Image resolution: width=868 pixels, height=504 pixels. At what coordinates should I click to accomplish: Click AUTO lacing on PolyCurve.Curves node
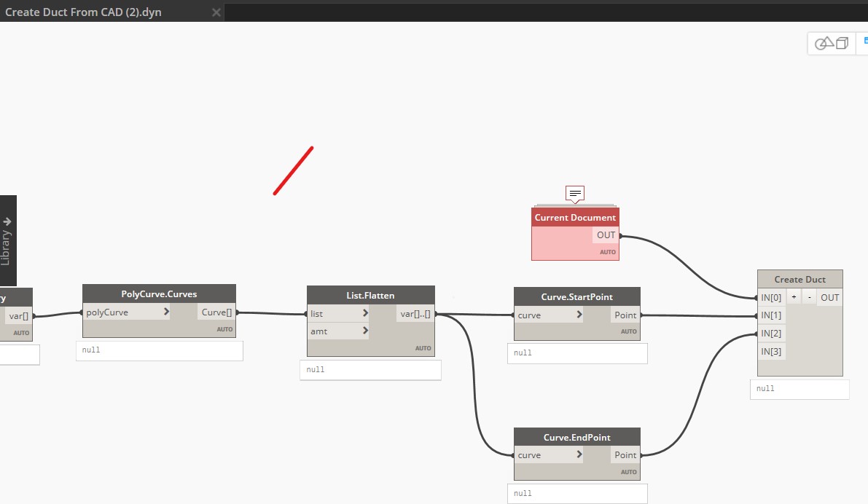[224, 329]
